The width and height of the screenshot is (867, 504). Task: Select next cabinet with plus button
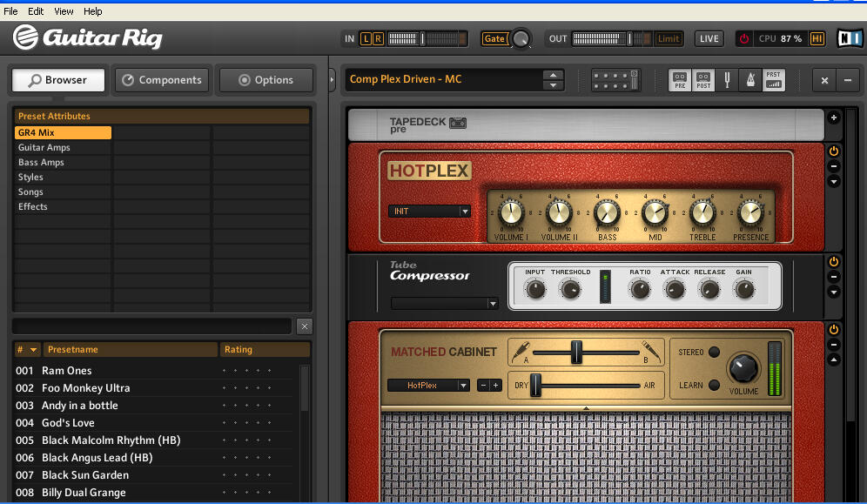[x=495, y=386]
